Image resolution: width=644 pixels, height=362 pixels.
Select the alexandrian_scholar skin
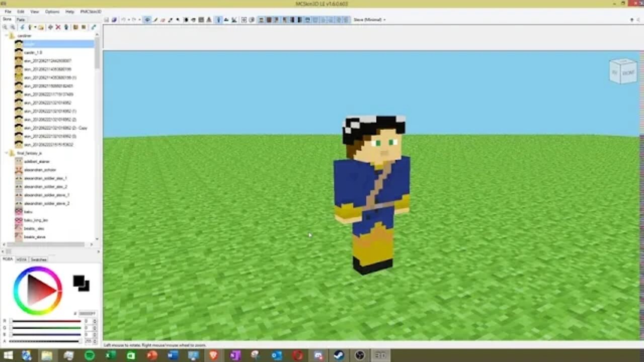point(40,170)
